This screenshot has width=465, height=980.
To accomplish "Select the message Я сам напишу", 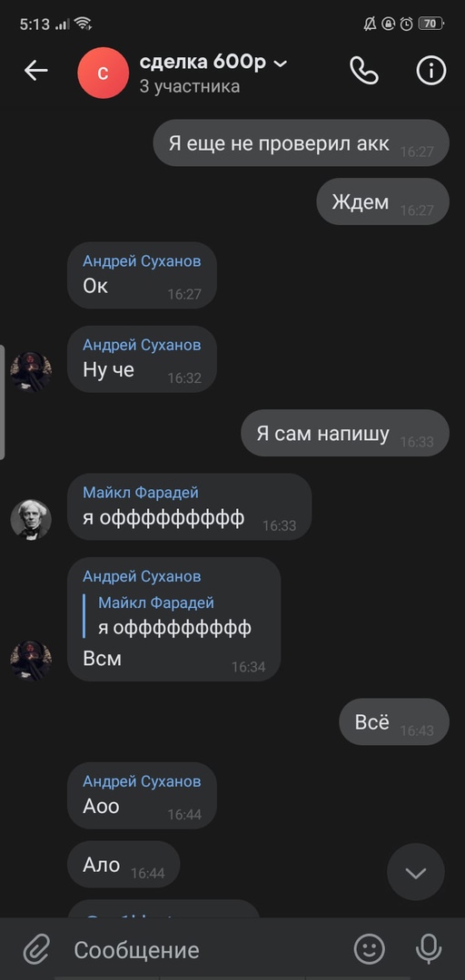I will point(345,433).
